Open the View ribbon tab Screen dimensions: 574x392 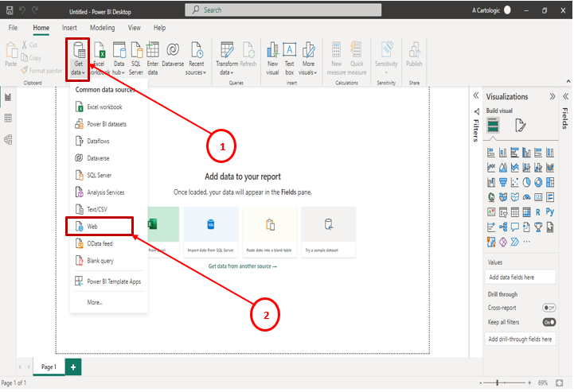[x=134, y=28]
